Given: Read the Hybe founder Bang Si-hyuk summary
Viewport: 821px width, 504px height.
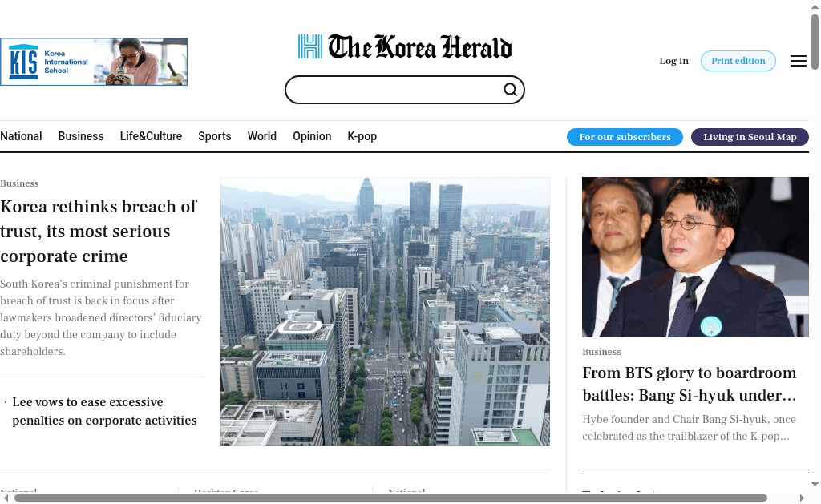Looking at the screenshot, I should [689, 428].
